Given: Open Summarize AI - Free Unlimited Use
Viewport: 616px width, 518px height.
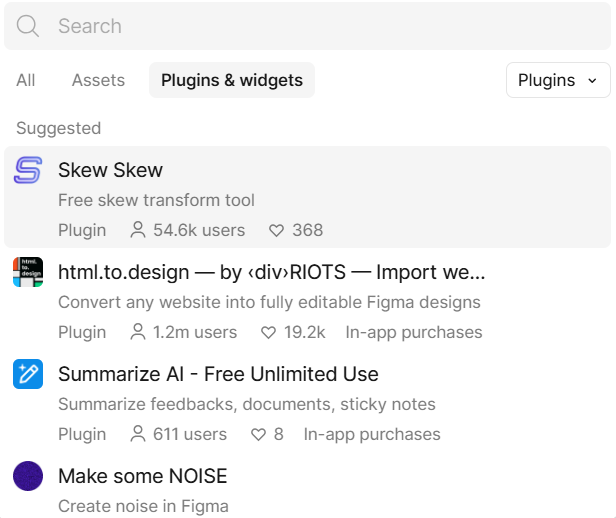Looking at the screenshot, I should click(x=218, y=374).
